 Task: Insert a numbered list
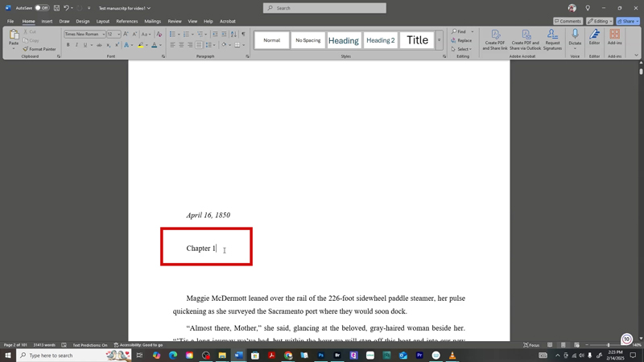pos(186,34)
